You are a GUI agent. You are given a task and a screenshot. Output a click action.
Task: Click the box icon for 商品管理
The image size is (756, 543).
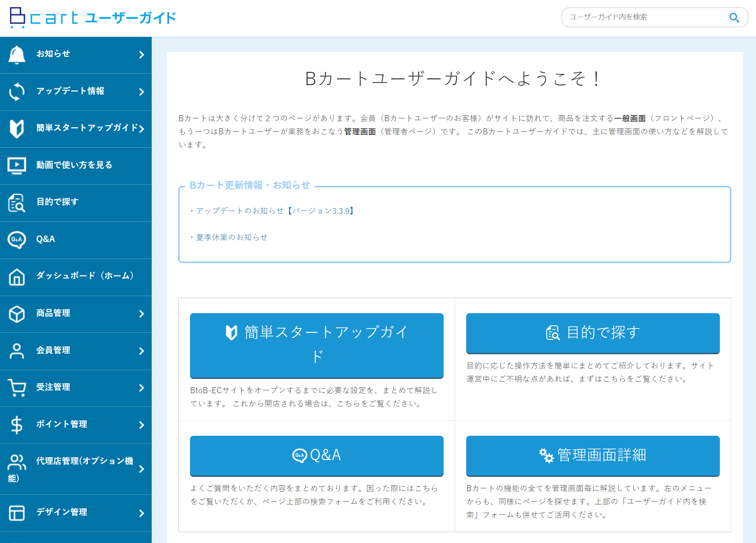coord(17,314)
